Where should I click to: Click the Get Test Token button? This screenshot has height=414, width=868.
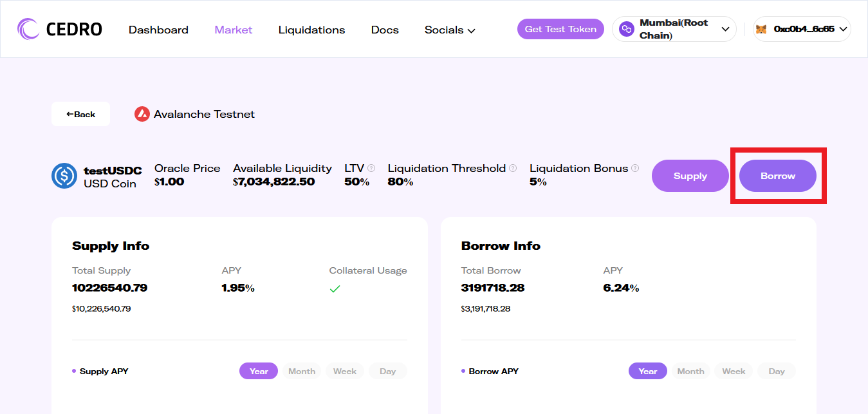[560, 29]
